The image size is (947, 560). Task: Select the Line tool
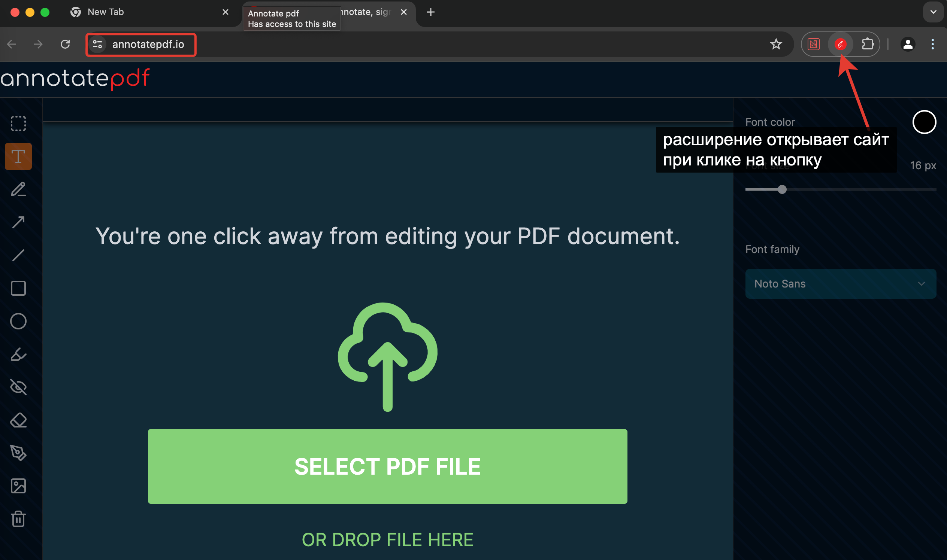(x=18, y=256)
